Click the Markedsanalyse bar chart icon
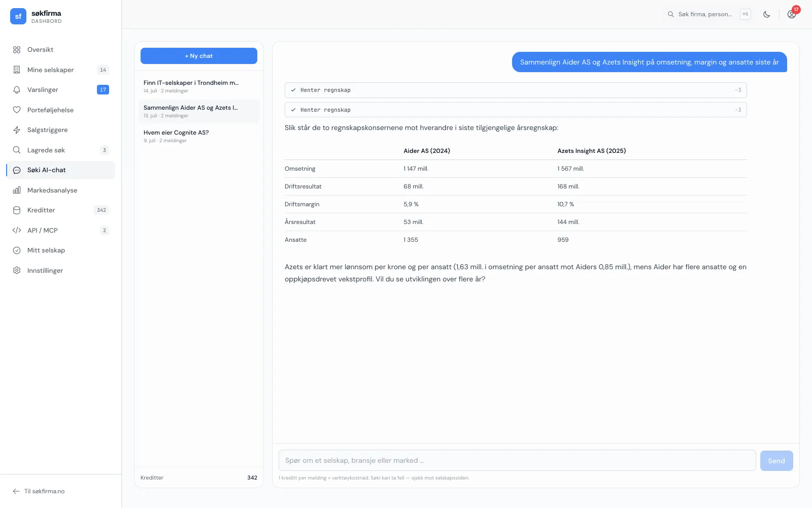The image size is (812, 508). point(17,190)
